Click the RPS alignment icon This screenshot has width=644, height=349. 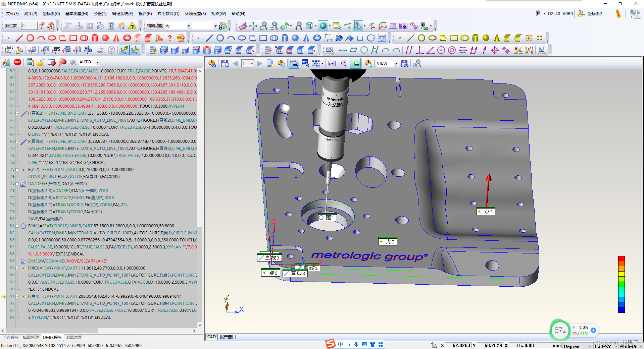coord(56,50)
